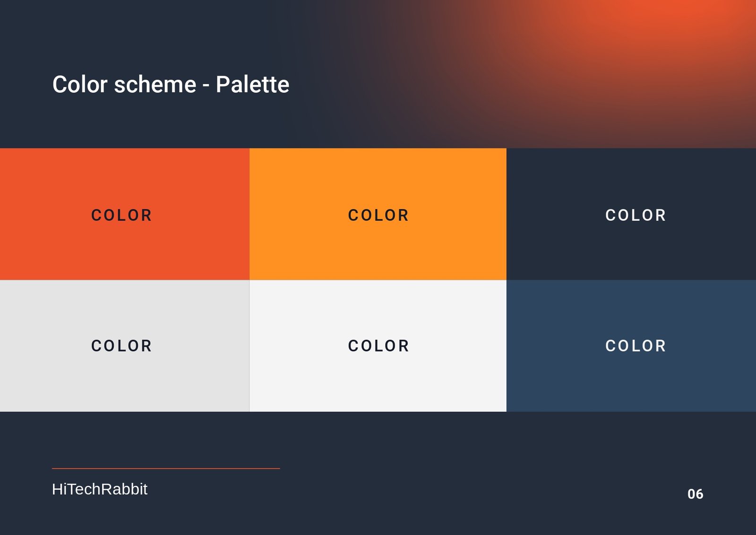The height and width of the screenshot is (535, 756).
Task: Click the page number 06
Action: (695, 494)
